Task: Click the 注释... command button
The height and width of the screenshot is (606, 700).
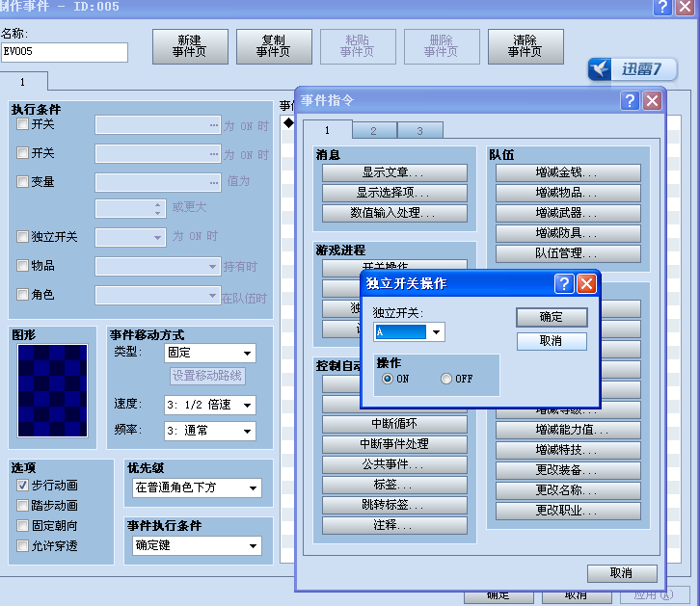Action: pyautogui.click(x=394, y=525)
